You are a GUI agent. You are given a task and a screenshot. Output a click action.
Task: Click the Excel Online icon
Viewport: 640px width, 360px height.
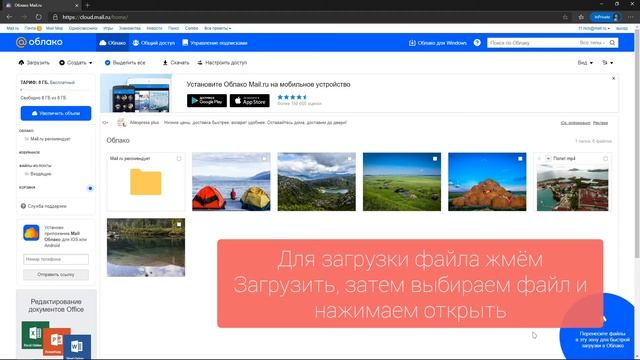pyautogui.click(x=35, y=335)
